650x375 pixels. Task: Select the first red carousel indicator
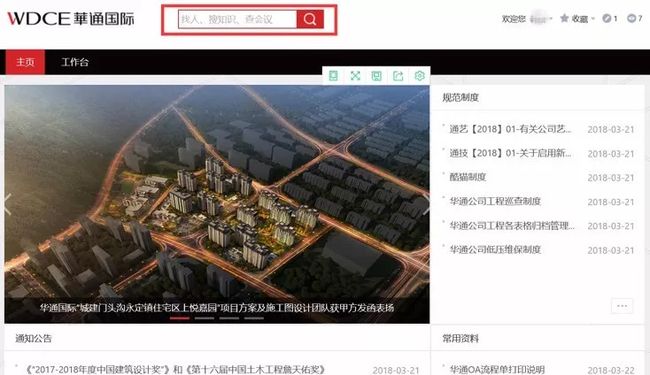tap(179, 318)
